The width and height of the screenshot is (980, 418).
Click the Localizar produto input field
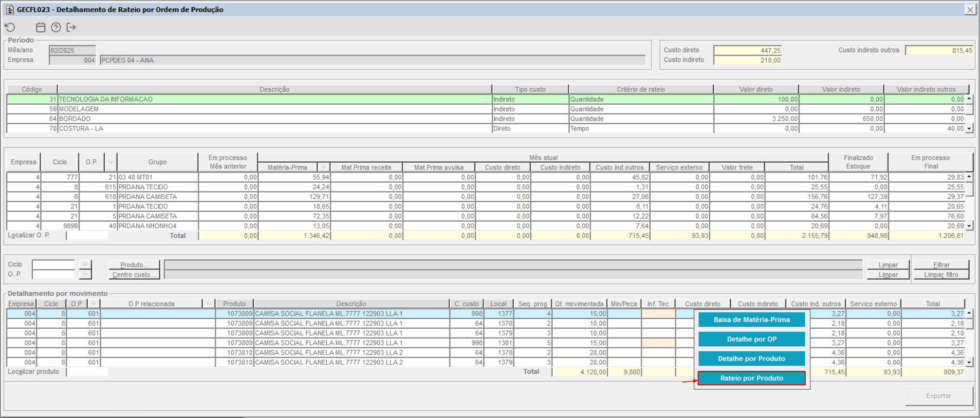tap(88, 372)
